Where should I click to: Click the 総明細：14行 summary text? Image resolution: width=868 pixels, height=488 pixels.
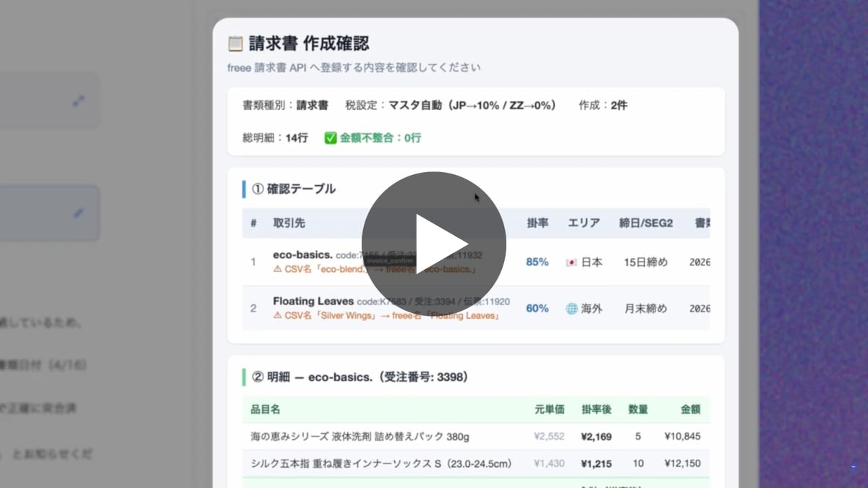pyautogui.click(x=276, y=137)
